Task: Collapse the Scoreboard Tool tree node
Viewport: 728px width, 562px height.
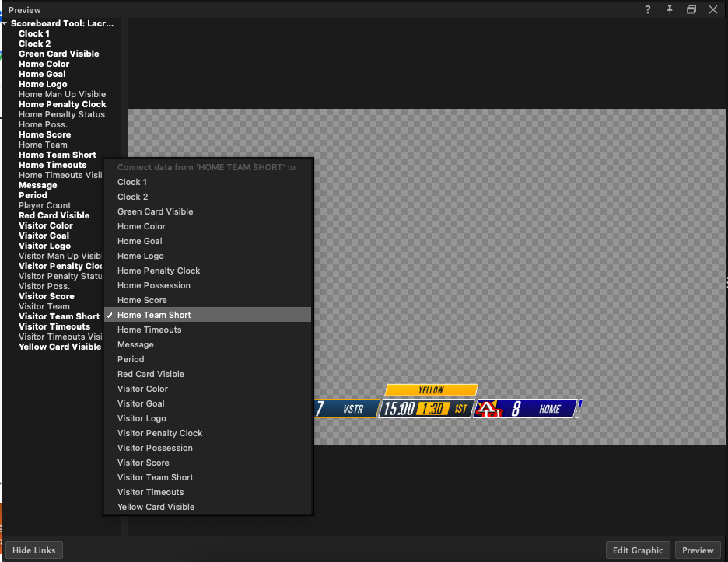Action: [x=4, y=23]
